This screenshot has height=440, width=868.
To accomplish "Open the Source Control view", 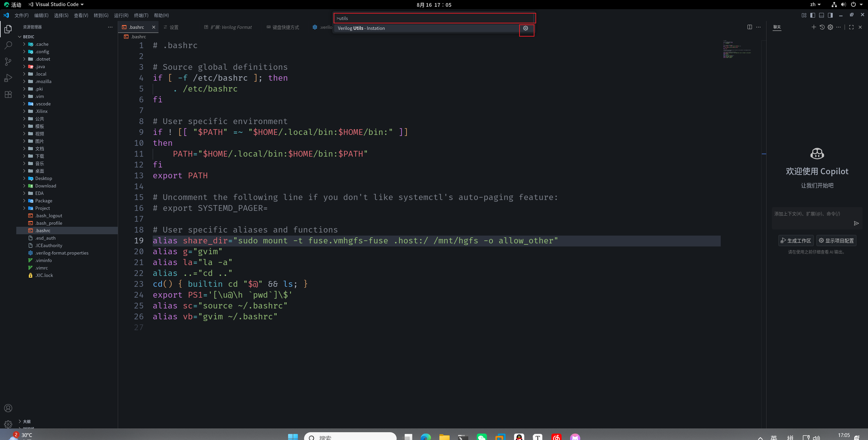I will click(x=8, y=61).
